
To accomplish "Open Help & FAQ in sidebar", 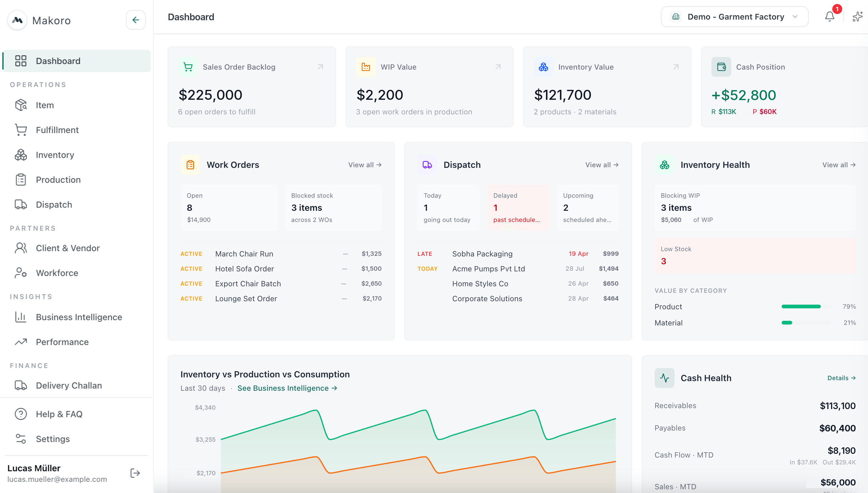I will (x=76, y=414).
